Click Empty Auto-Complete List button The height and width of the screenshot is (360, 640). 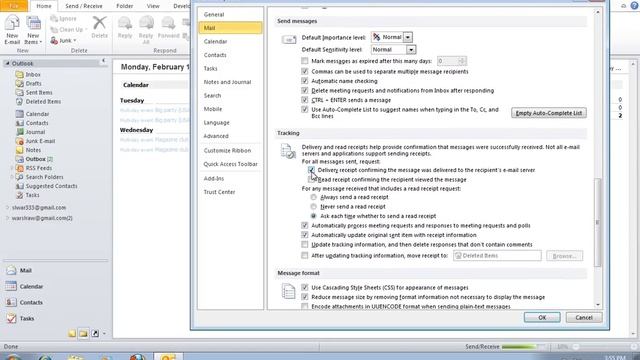pos(549,113)
